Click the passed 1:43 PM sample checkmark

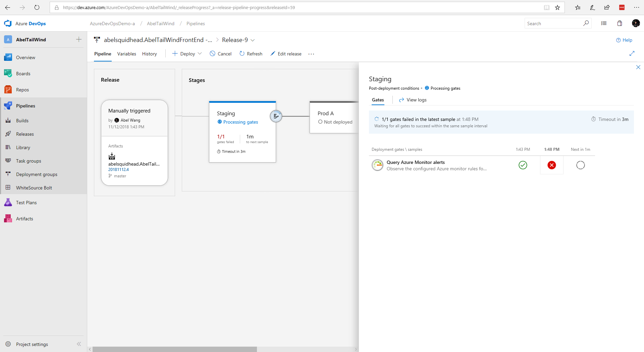pos(523,165)
